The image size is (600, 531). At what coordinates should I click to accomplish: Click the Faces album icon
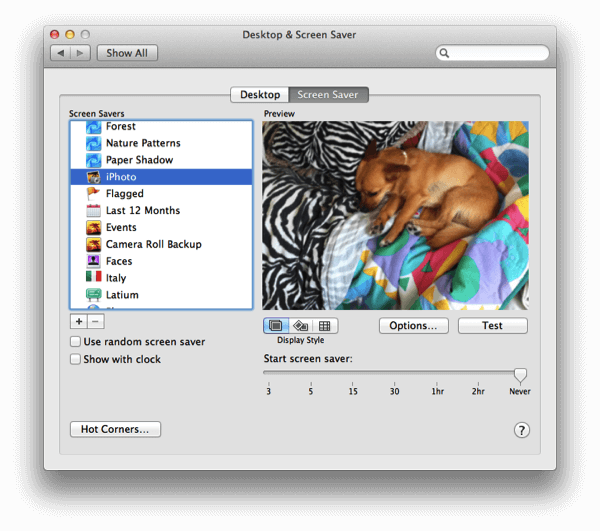tap(93, 261)
